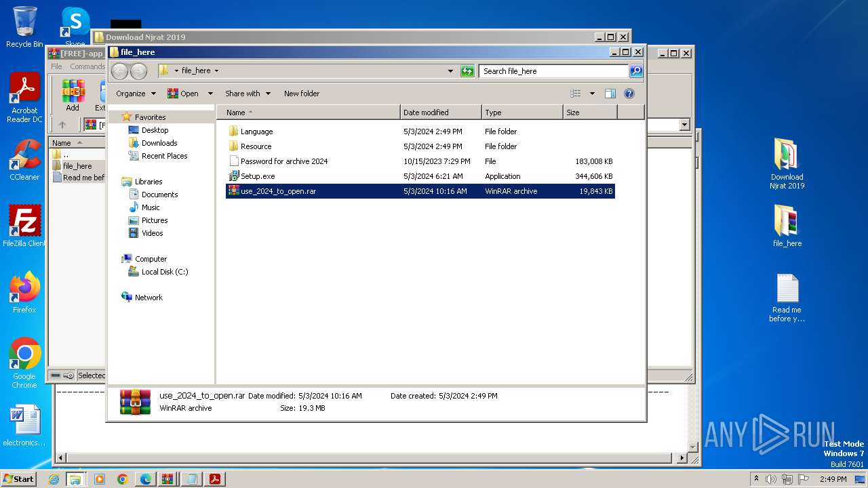Open the Share with dropdown
Image resolution: width=868 pixels, height=488 pixels.
pos(248,94)
